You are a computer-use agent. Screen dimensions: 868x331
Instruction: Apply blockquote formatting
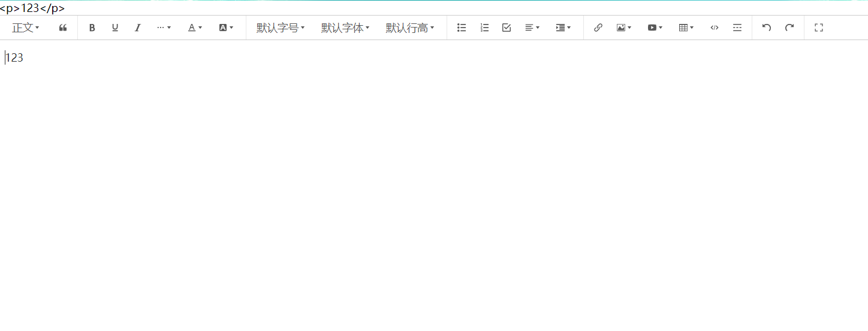[63, 28]
